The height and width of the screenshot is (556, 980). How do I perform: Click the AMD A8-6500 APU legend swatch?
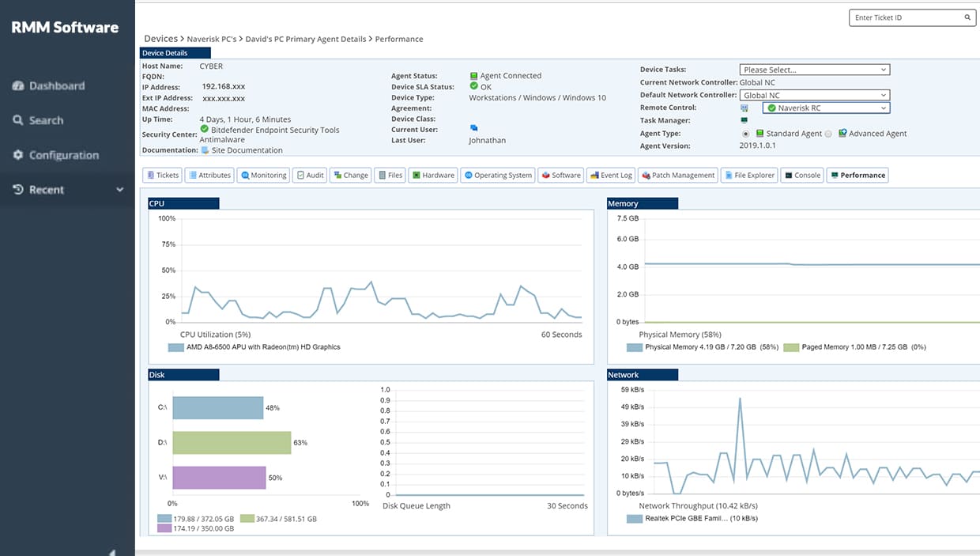pos(175,347)
